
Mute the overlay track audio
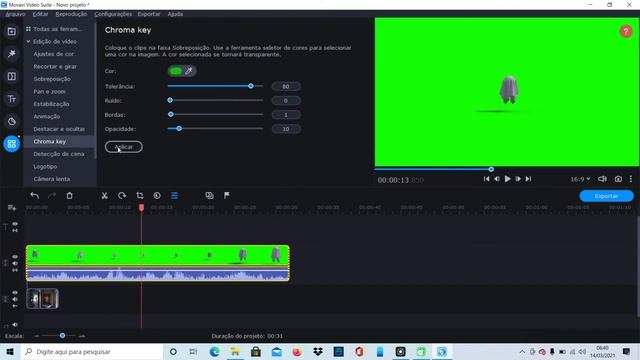pos(15,264)
